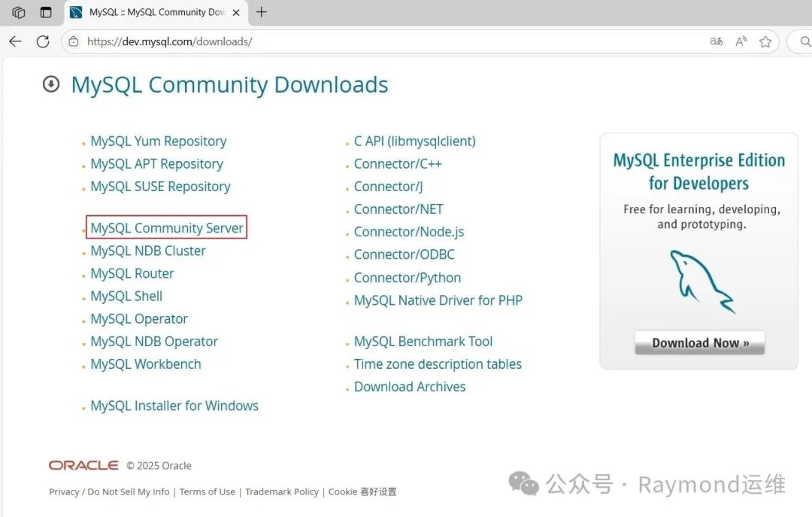Click the Oracle logo in footer
Viewport: 812px width, 517px height.
(83, 465)
